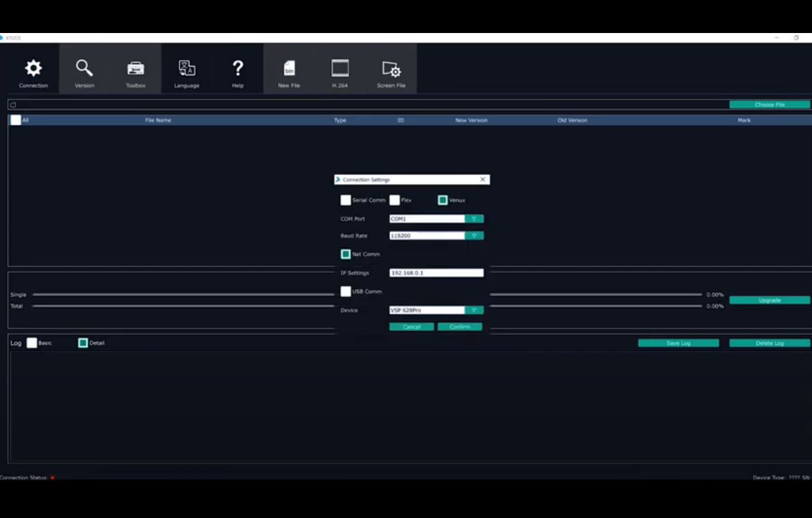Screen dimensions: 812x518
Task: Expand the Device dropdown list
Action: click(474, 310)
